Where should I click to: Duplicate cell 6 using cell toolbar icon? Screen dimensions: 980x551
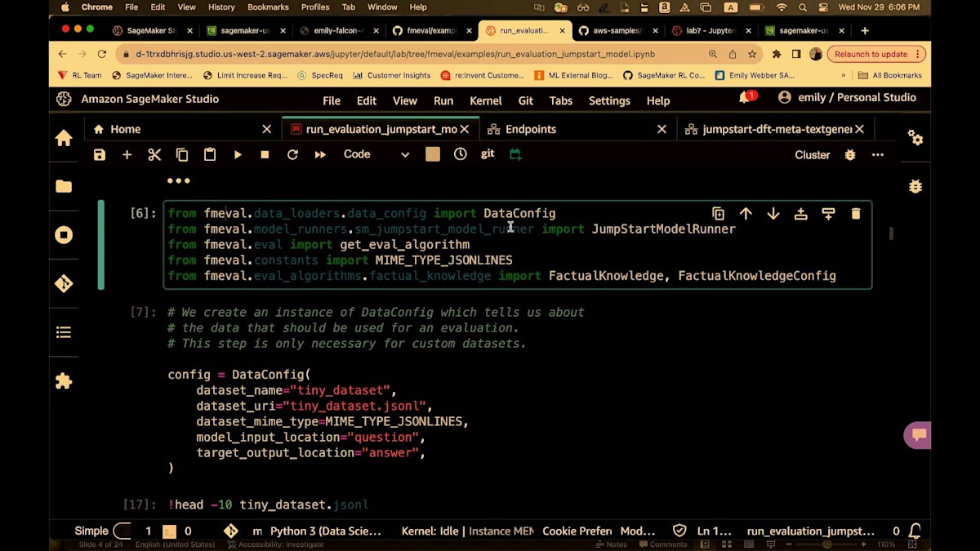tap(718, 214)
